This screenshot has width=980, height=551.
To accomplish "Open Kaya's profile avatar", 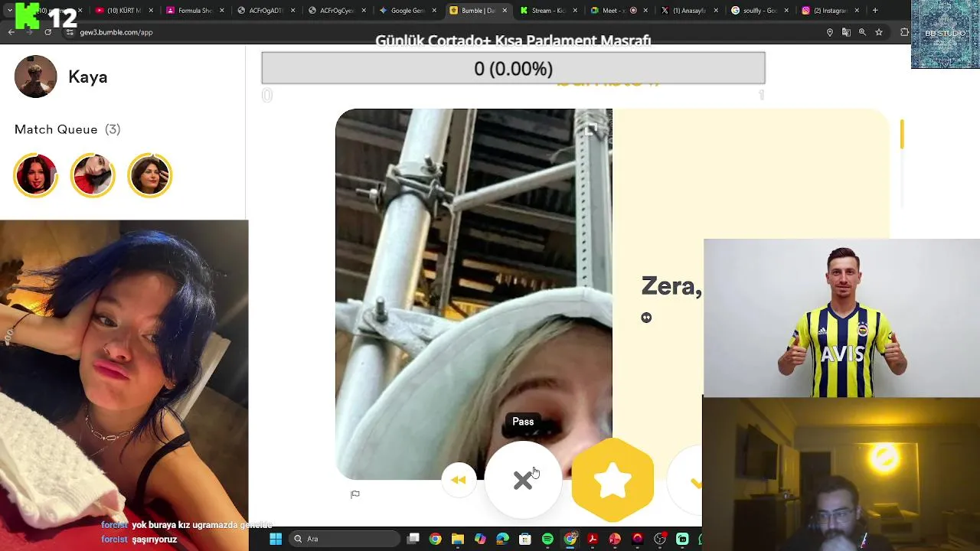I will pos(35,77).
